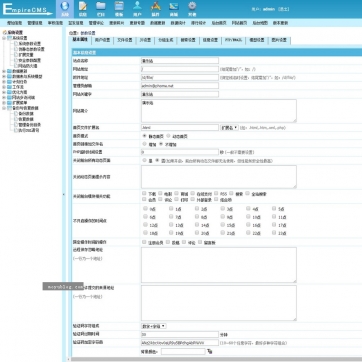Click the 版本更新 quick link
362x362 pixels.
tap(280, 23)
